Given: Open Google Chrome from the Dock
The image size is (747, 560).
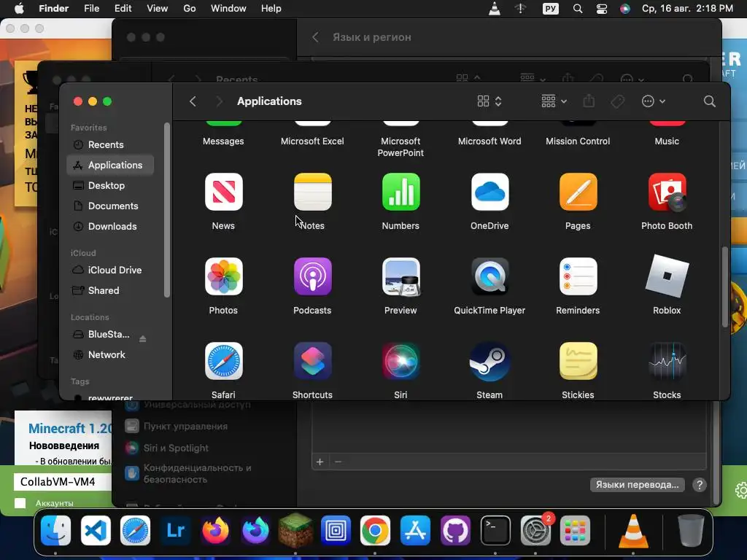Looking at the screenshot, I should click(375, 531).
